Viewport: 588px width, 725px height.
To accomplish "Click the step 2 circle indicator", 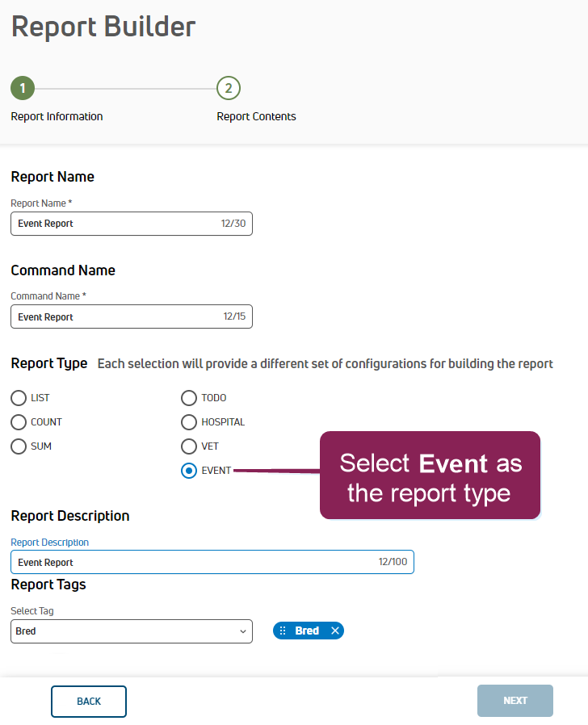I will coord(229,88).
